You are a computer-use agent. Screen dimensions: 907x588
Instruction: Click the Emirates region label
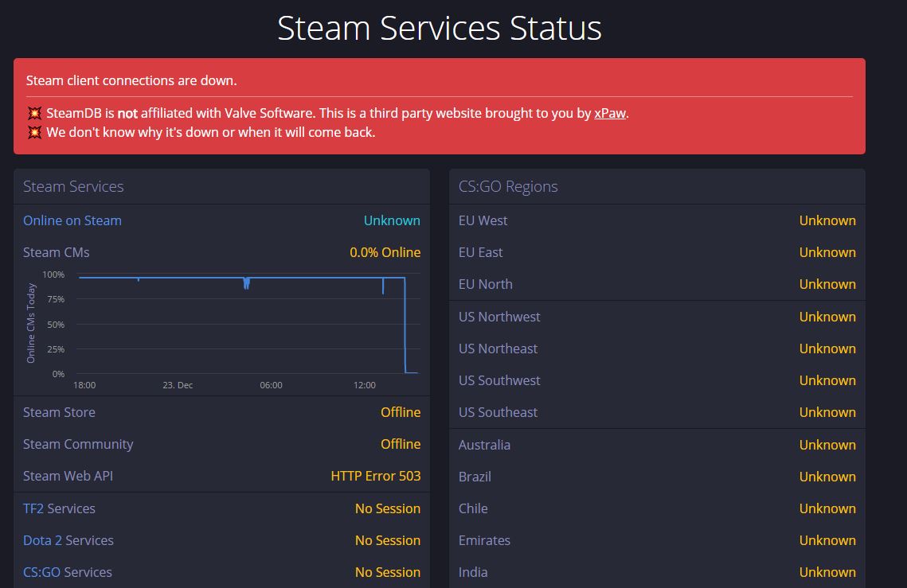pyautogui.click(x=484, y=540)
